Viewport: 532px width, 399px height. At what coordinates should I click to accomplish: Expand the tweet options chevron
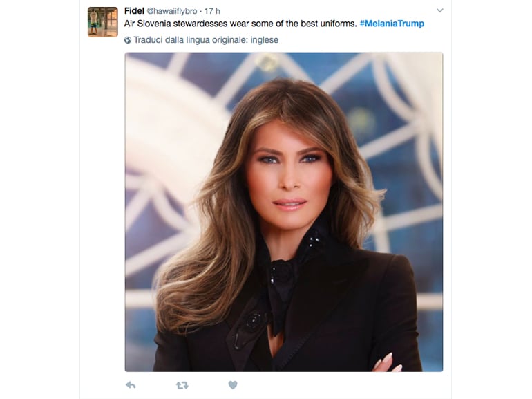(440, 11)
